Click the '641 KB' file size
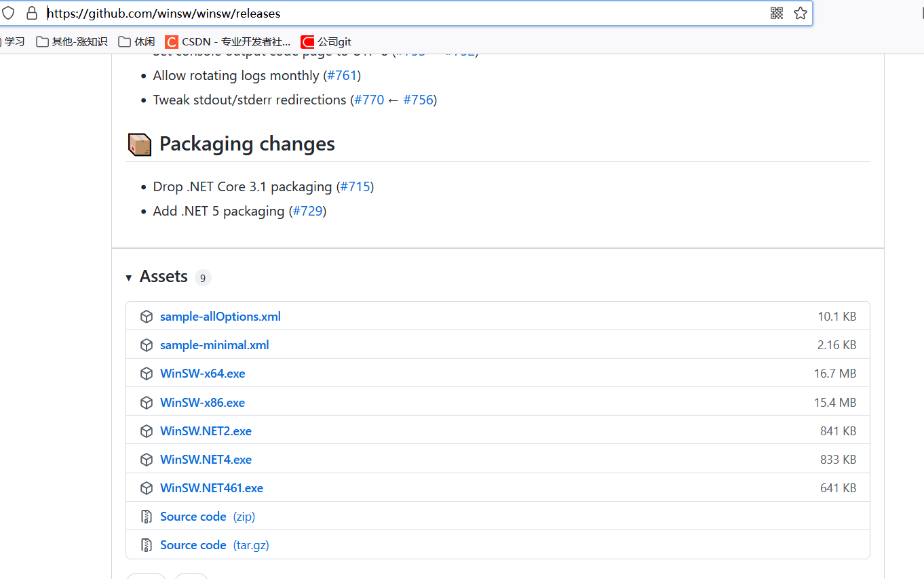 pyautogui.click(x=839, y=488)
